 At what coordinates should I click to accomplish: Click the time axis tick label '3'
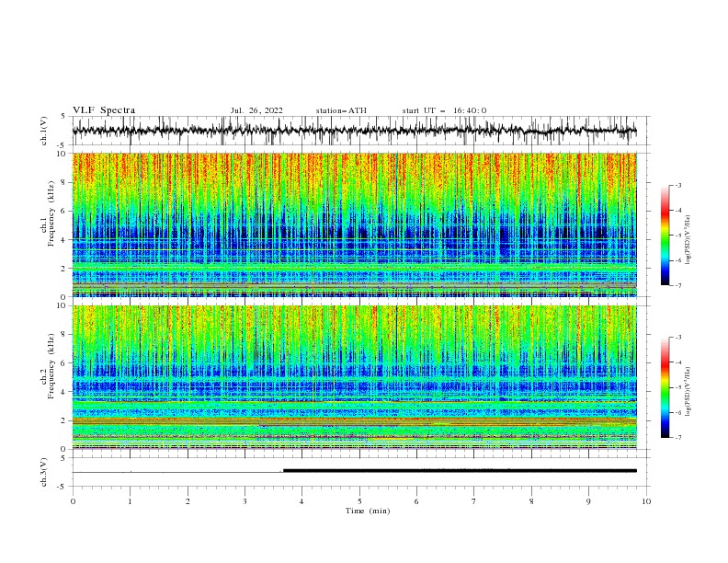(x=245, y=501)
